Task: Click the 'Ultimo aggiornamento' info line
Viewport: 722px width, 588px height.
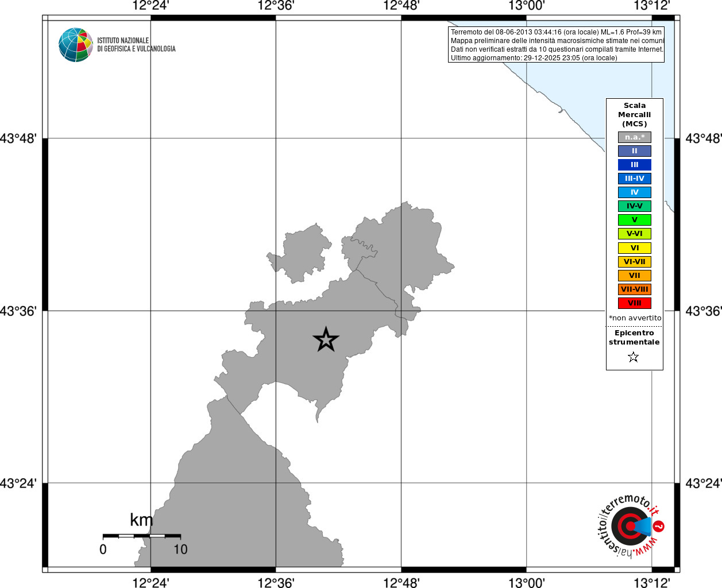Action: click(534, 58)
